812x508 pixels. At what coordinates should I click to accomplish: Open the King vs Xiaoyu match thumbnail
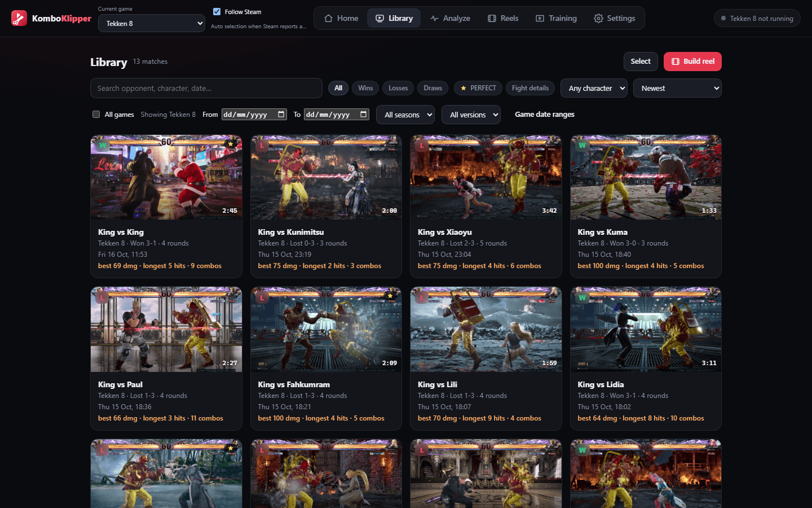(x=486, y=177)
